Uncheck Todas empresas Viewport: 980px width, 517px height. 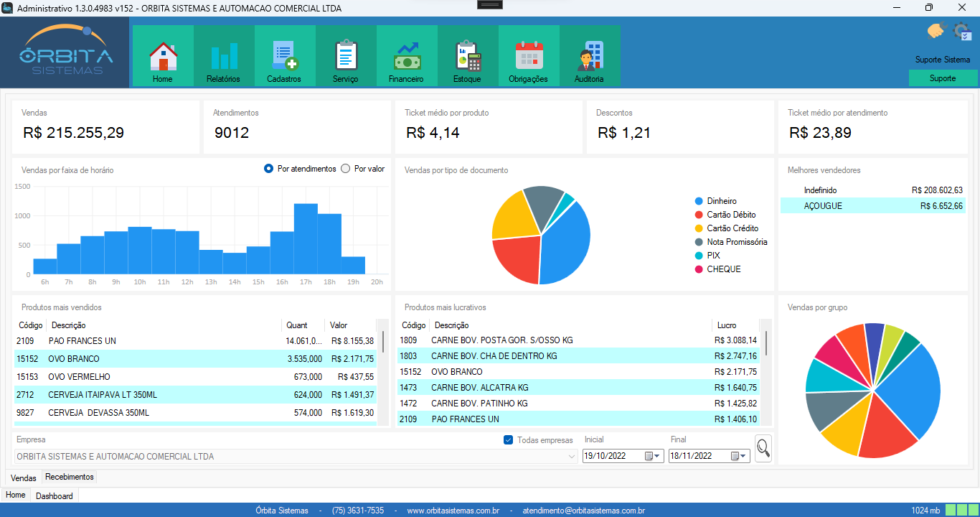[x=509, y=440]
